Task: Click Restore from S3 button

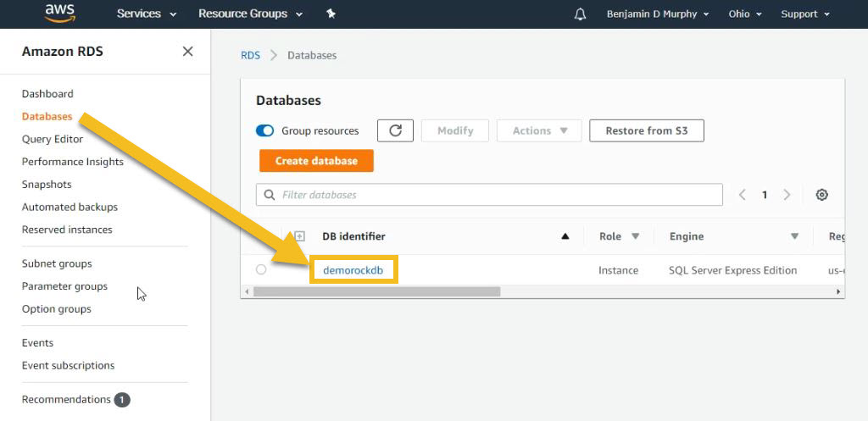Action: pyautogui.click(x=647, y=130)
